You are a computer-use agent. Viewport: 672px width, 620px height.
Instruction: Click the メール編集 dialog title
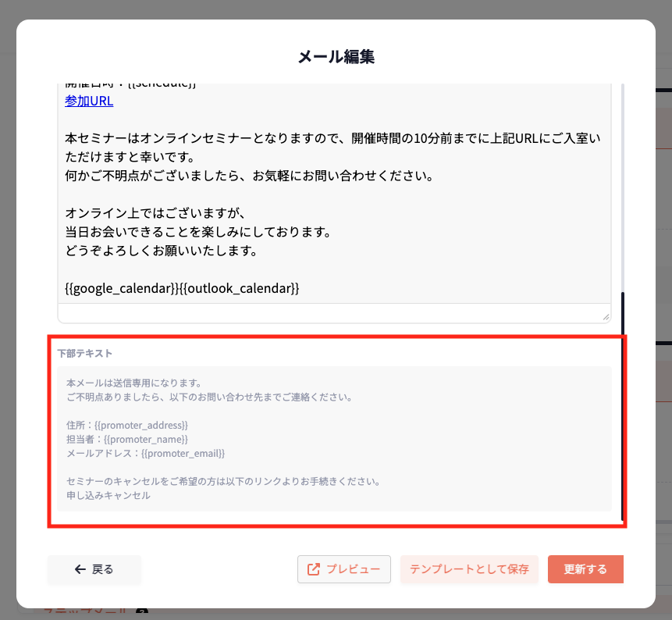pos(336,56)
